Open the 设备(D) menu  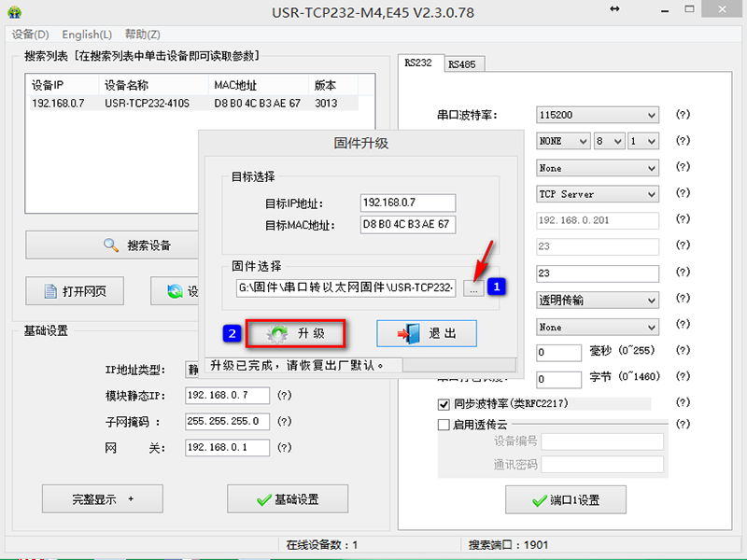point(31,35)
